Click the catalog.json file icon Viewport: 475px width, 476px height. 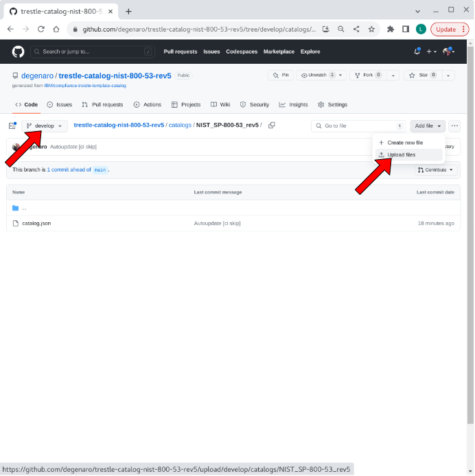click(x=16, y=224)
